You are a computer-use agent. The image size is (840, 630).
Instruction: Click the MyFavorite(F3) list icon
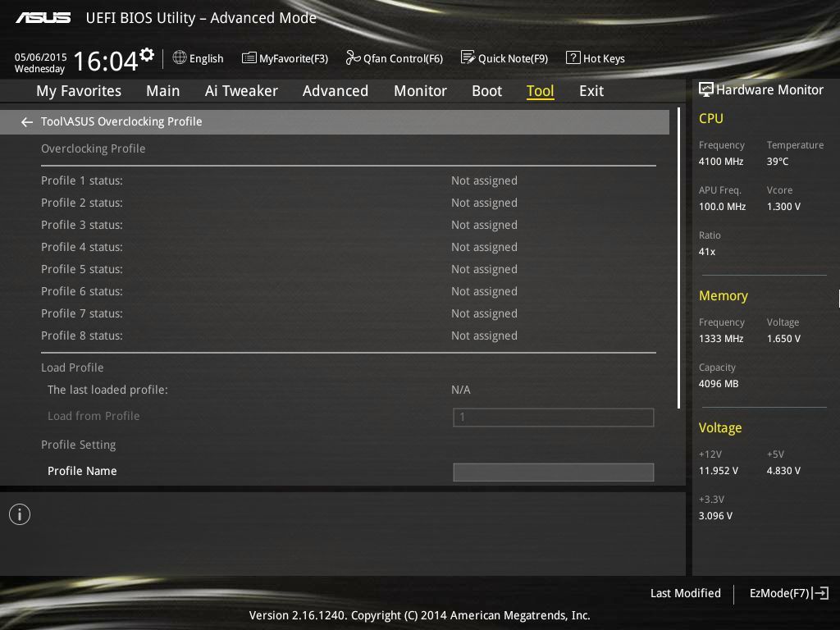(249, 58)
